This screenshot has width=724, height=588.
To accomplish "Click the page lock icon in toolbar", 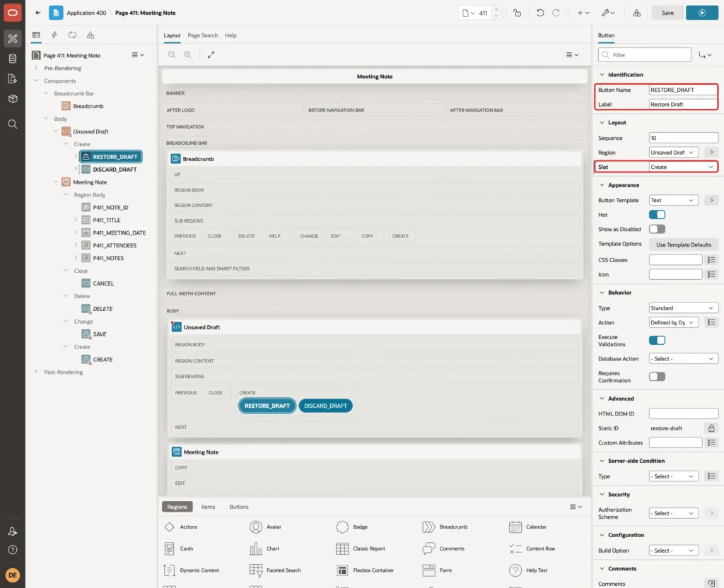I will 517,13.
